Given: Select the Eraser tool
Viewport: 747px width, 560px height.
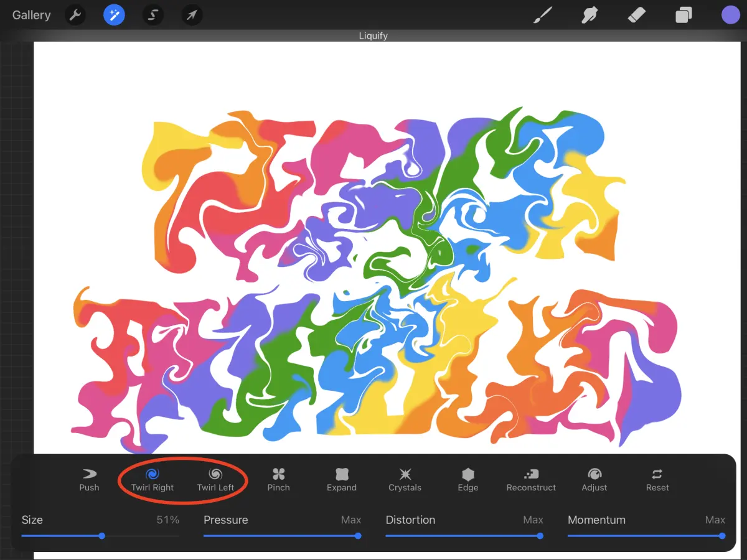Looking at the screenshot, I should click(x=637, y=15).
